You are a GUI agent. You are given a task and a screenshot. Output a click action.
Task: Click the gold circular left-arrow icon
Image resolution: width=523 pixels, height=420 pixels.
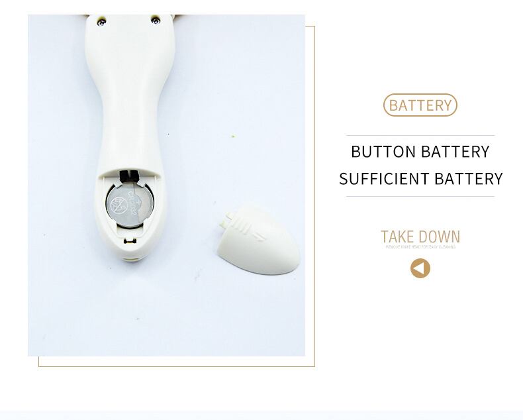[x=420, y=268]
